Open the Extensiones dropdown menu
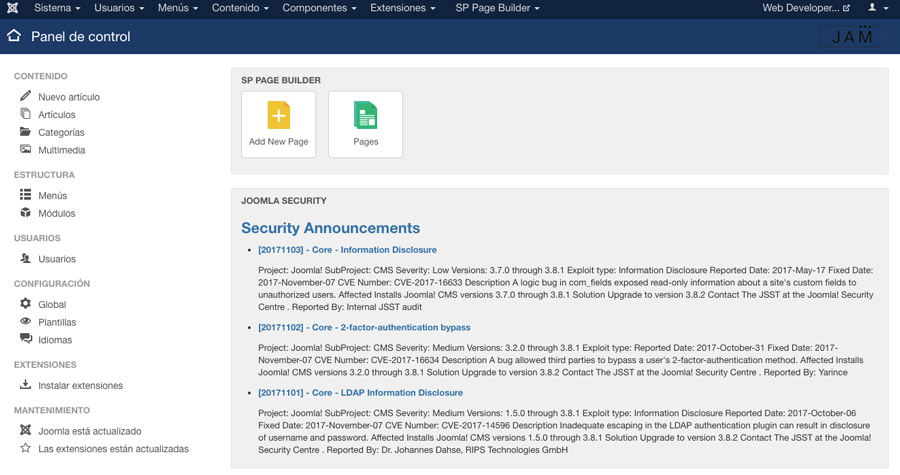Image resolution: width=900 pixels, height=475 pixels. pyautogui.click(x=402, y=8)
